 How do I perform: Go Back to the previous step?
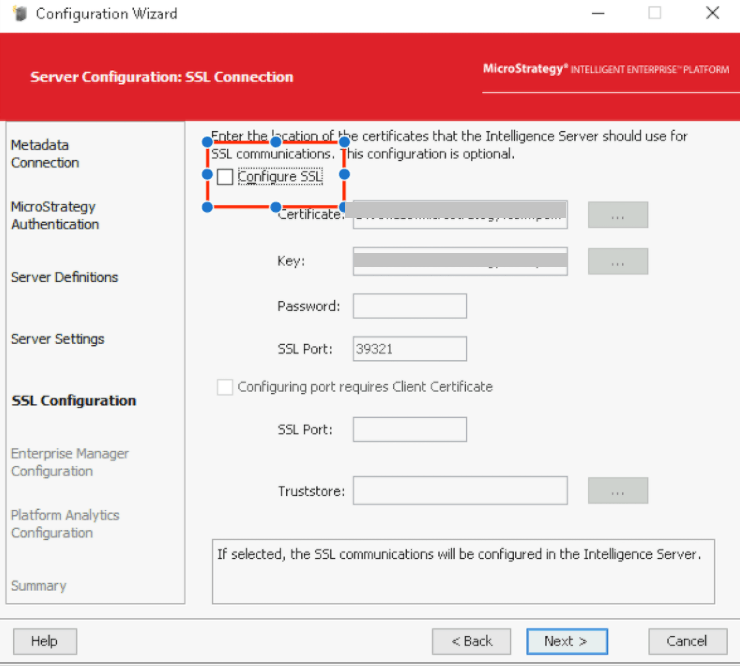[x=471, y=641]
